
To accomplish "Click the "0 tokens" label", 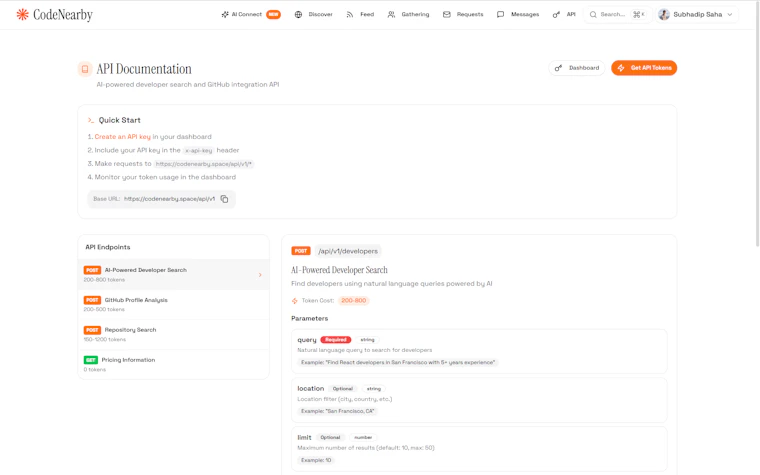I will coord(95,370).
